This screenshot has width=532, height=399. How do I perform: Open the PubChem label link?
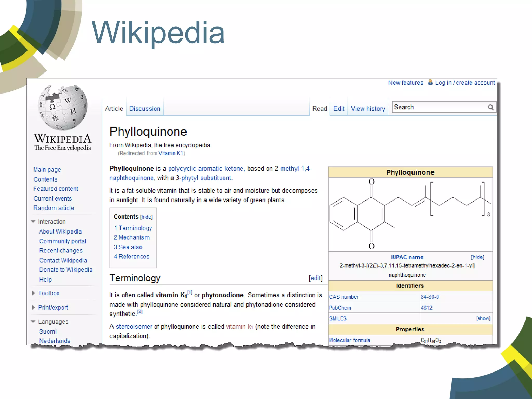pyautogui.click(x=340, y=308)
